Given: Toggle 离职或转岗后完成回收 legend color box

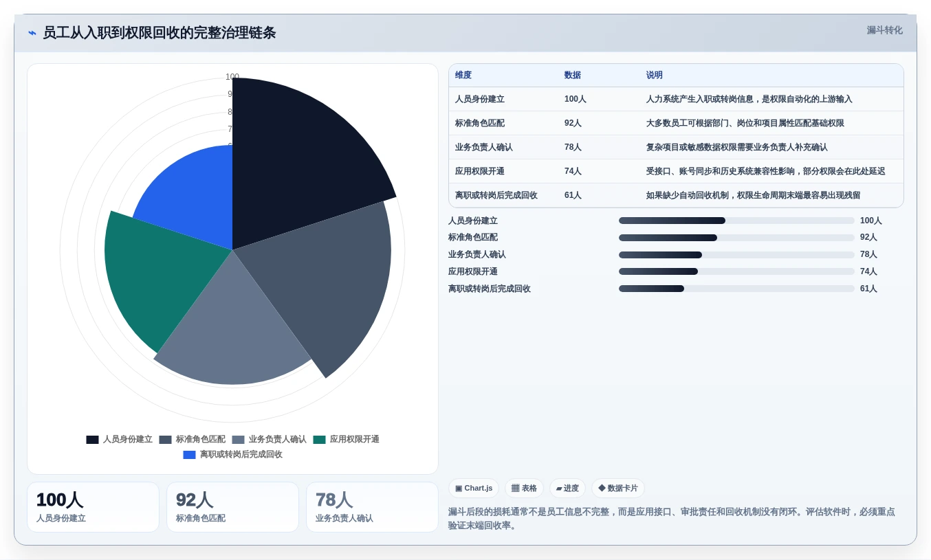Looking at the screenshot, I should tap(189, 455).
